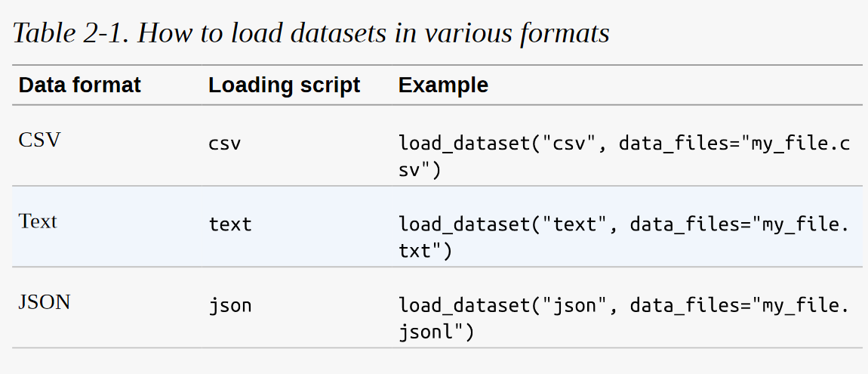The height and width of the screenshot is (374, 868).
Task: Click the wrapped "jsonl")" code line
Action: point(436,332)
